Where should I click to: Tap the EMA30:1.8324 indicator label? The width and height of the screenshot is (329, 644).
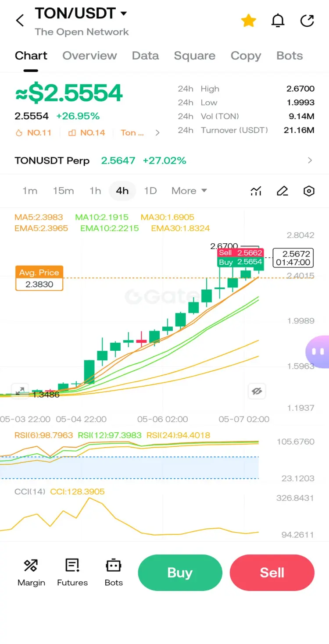coord(180,228)
